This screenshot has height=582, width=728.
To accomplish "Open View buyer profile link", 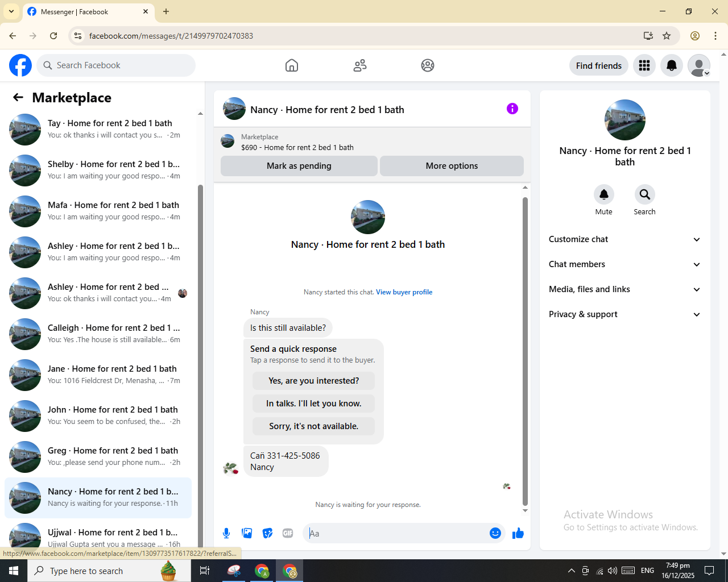I will click(404, 292).
